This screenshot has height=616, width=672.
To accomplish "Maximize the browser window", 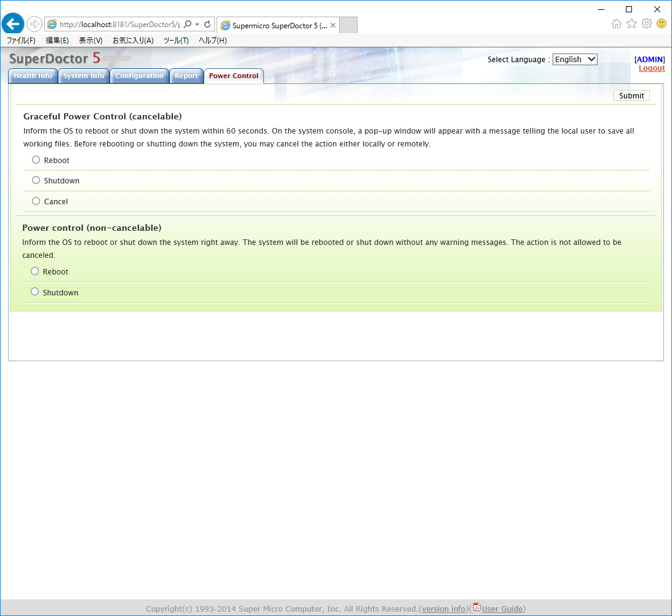I will coord(629,9).
